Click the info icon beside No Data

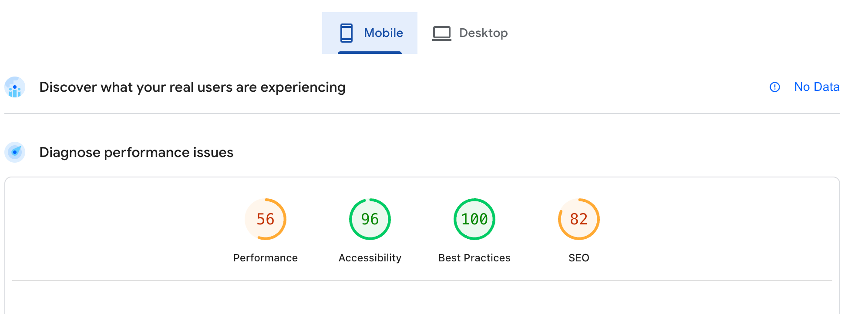775,87
